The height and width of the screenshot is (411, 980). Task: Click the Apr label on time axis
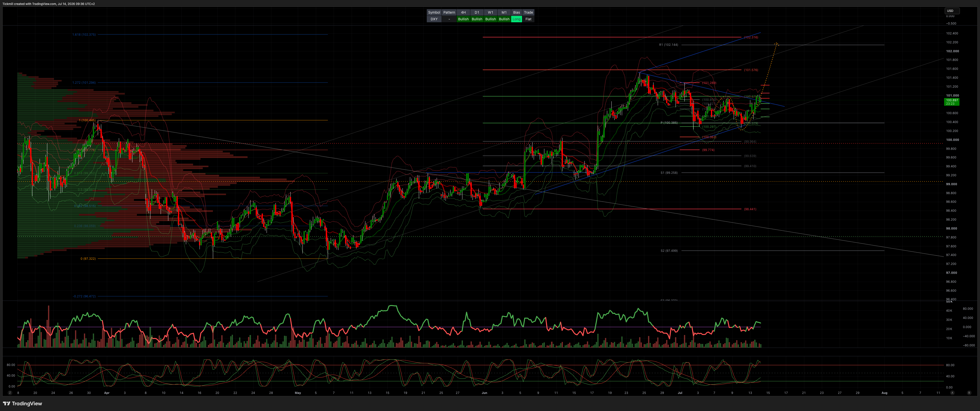pos(107,393)
